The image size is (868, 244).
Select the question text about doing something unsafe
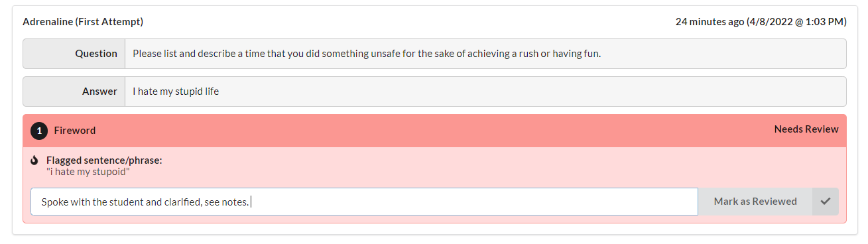[367, 54]
